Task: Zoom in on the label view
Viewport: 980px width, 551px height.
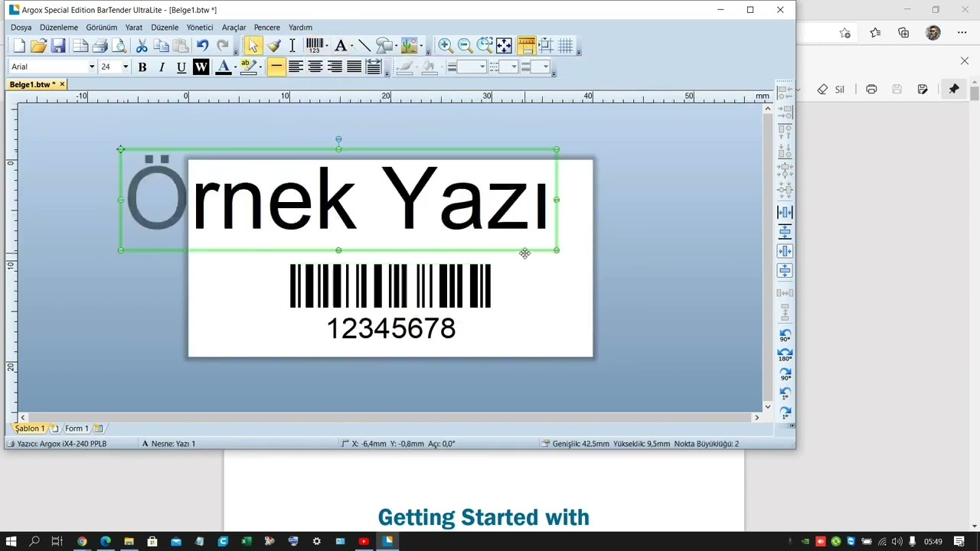Action: 446,46
